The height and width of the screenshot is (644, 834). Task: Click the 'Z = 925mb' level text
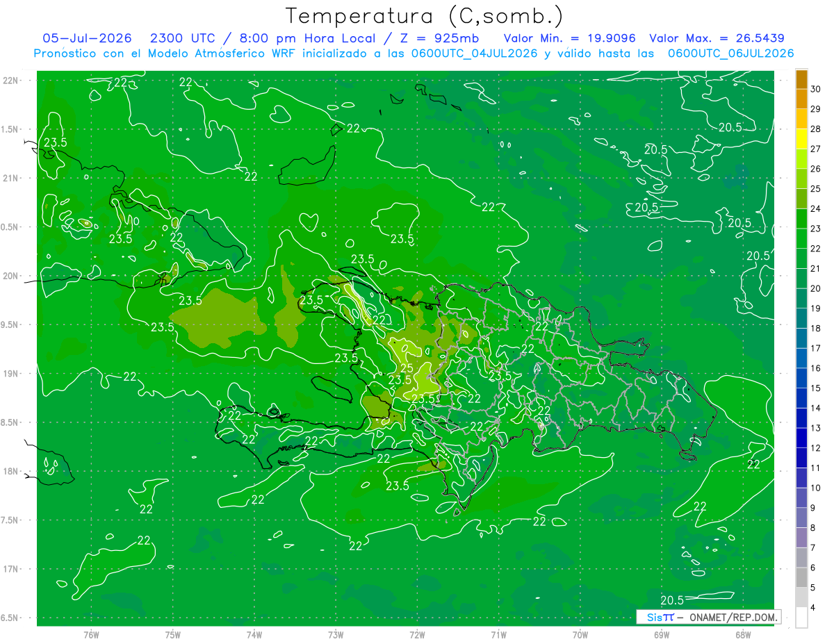click(x=439, y=38)
